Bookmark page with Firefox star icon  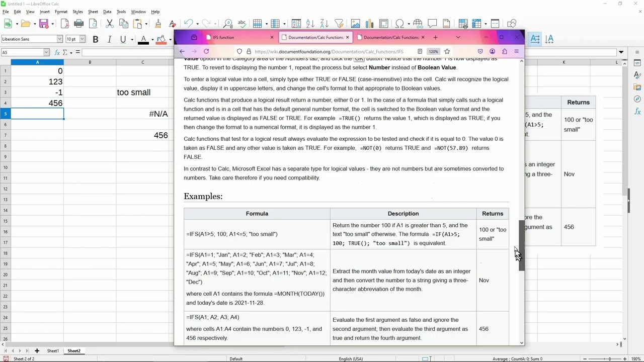point(447,51)
